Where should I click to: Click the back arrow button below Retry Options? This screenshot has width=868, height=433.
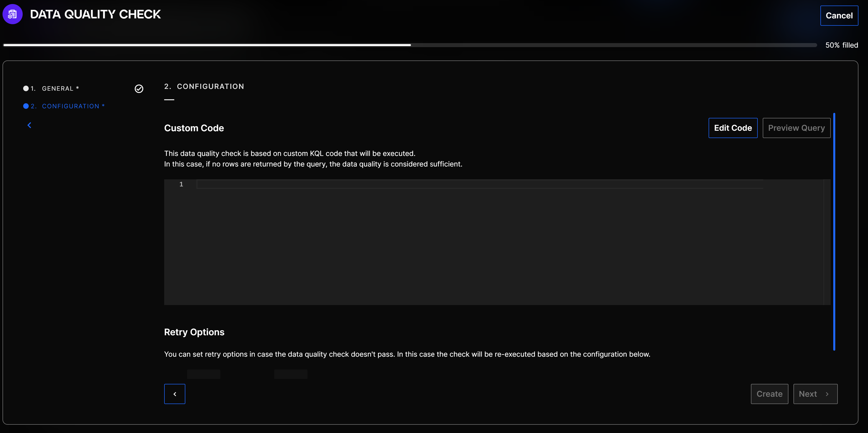(x=175, y=394)
